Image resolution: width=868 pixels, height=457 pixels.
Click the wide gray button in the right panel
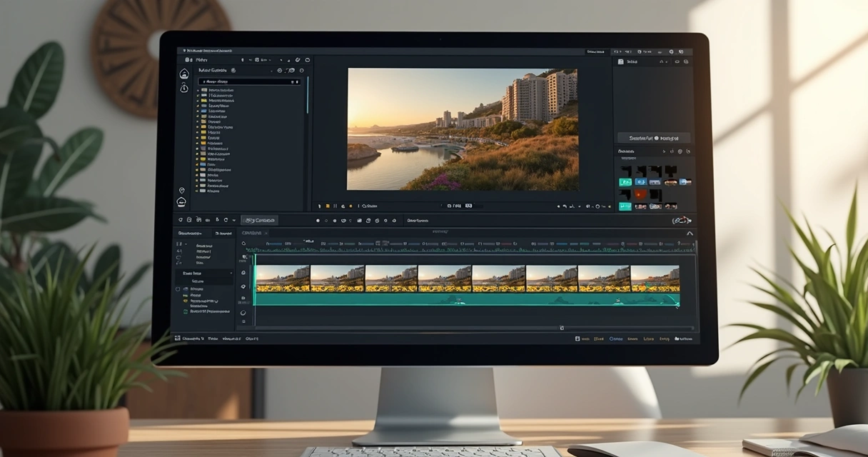653,138
